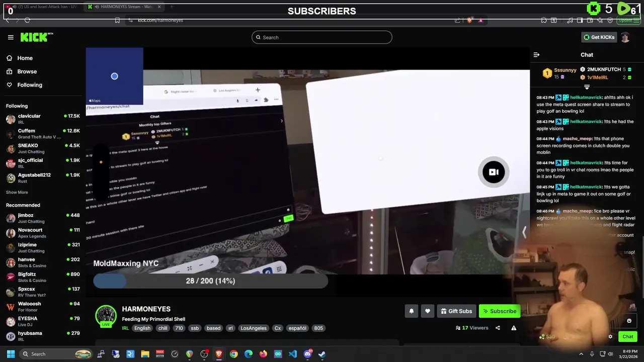
Task: Open the chat settings gear icon
Action: tap(610, 337)
